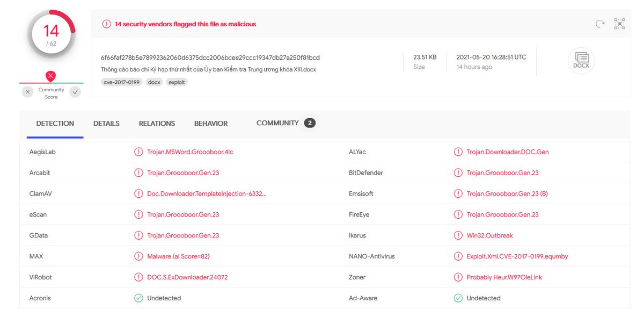Click the DOCX file type icon
The height and width of the screenshot is (309, 644).
pos(581,60)
